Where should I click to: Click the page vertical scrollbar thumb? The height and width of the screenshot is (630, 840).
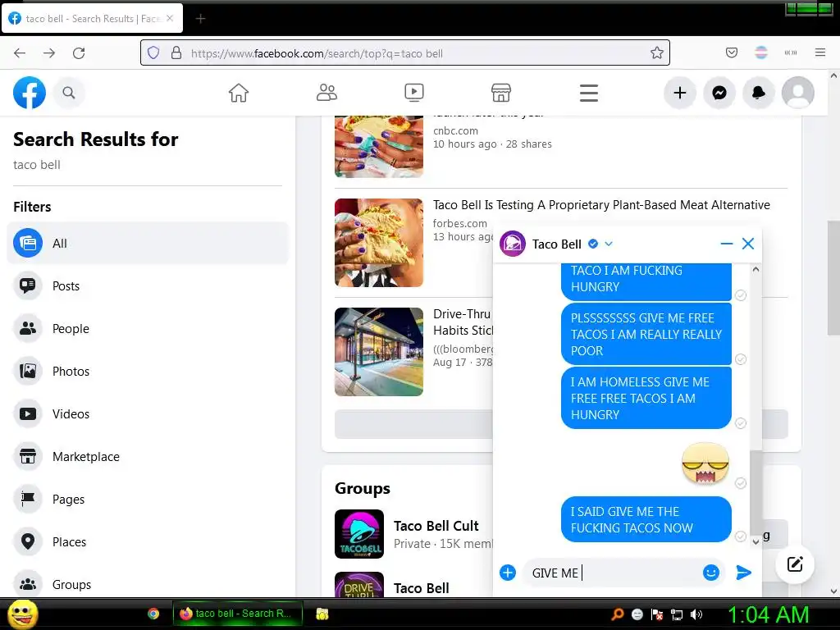(833, 278)
